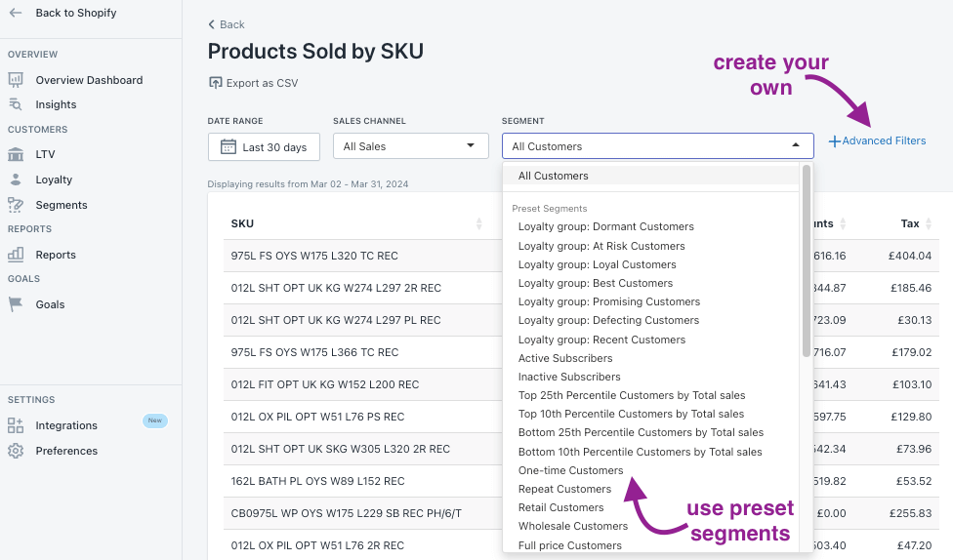The width and height of the screenshot is (953, 560).
Task: Sort table by SKU column arrows
Action: tap(478, 223)
